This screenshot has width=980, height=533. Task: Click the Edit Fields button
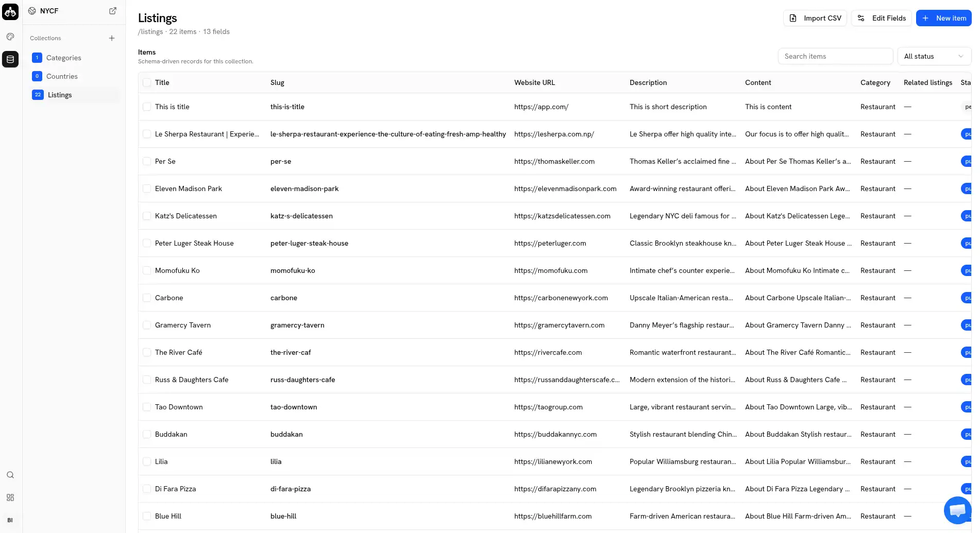click(882, 18)
